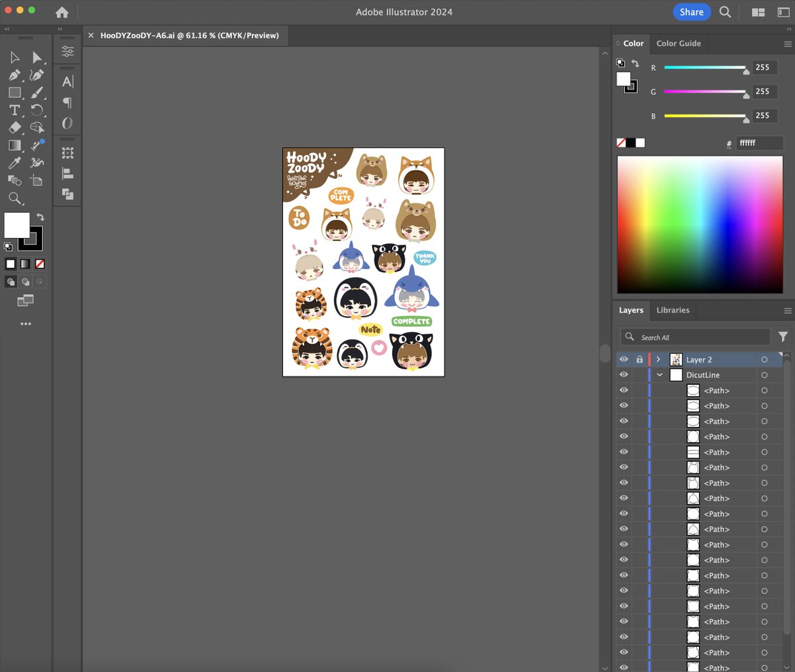Select the Eyedropper tool
This screenshot has width=795, height=672.
tap(15, 162)
